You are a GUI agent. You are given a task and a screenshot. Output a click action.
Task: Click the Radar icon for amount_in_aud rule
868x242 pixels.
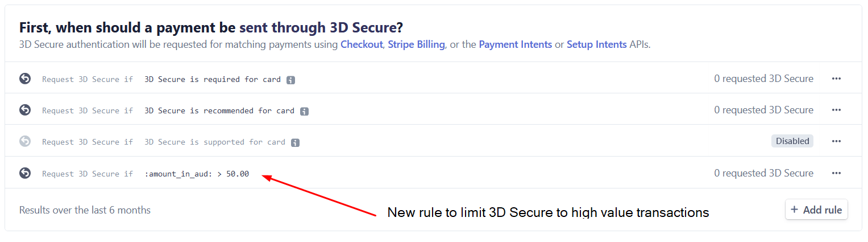25,173
